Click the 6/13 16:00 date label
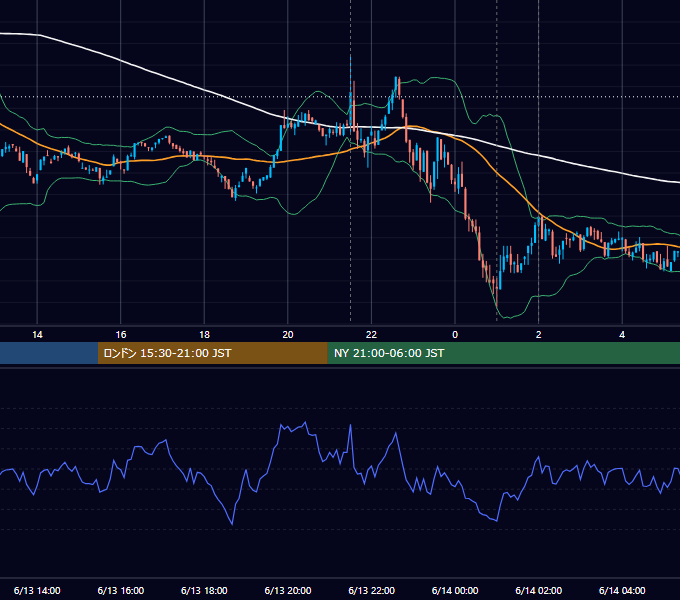Screen dimensions: 680x600 pos(121,590)
